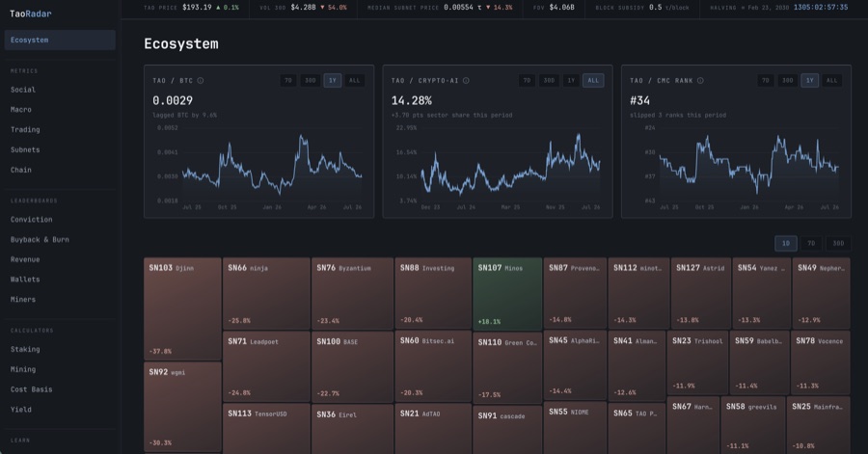Open the SN66 ninja subnet tile

point(266,293)
